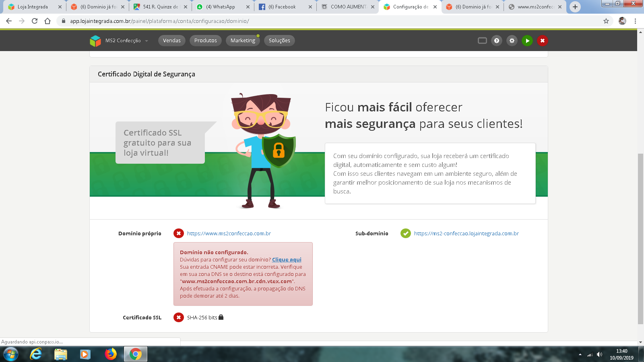644x362 pixels.
Task: Click the Chrome icon in the taskbar
Action: pos(136,354)
